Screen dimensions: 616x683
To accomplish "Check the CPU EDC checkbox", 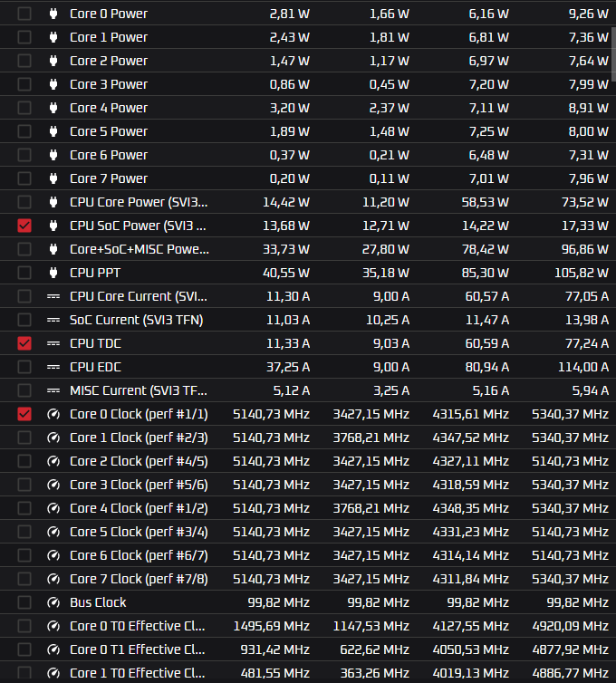I will pos(24,366).
